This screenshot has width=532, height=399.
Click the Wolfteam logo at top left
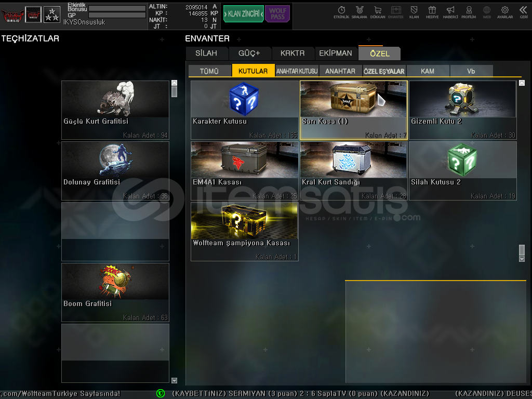(x=12, y=15)
